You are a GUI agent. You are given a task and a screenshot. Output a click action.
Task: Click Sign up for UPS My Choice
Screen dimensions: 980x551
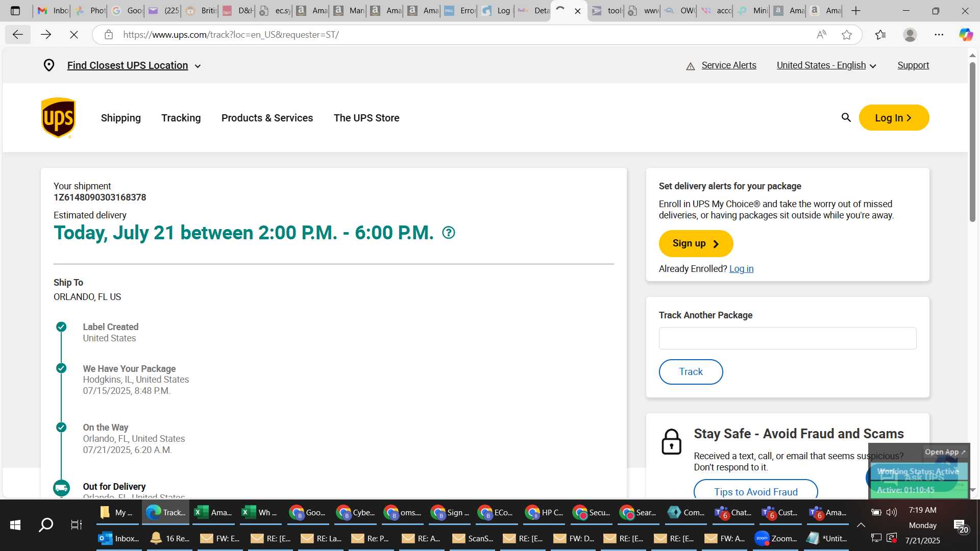(696, 243)
